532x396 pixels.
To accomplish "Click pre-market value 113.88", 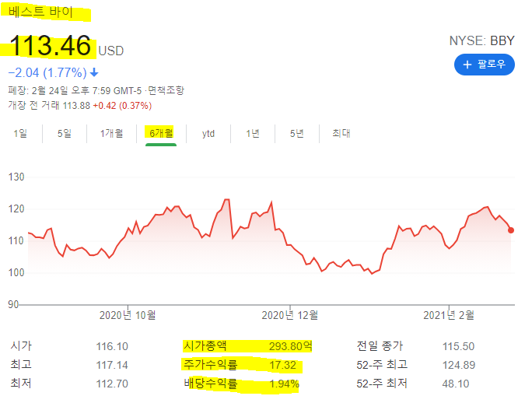I will [76, 106].
